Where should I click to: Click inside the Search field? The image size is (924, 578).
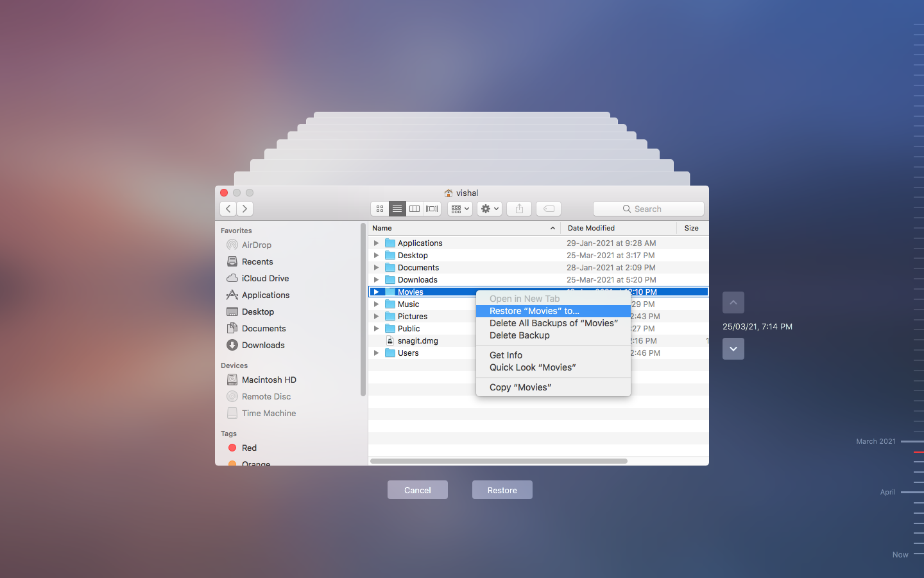point(648,208)
